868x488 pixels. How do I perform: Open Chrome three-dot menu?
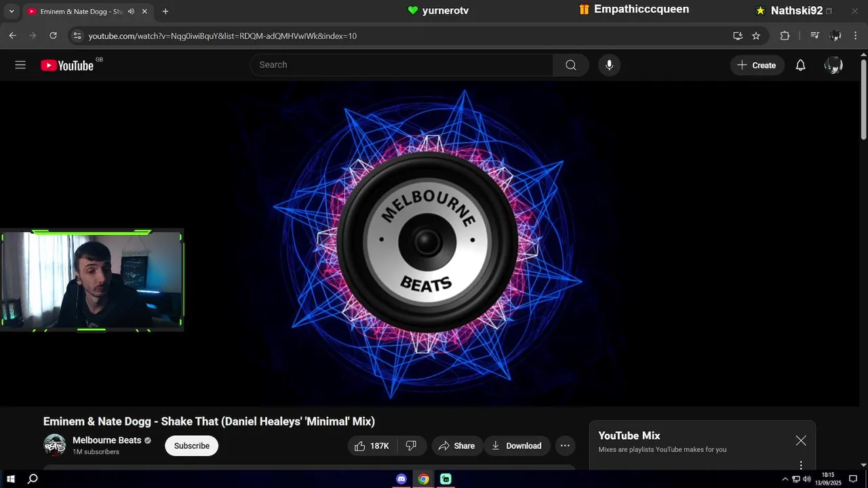(856, 36)
